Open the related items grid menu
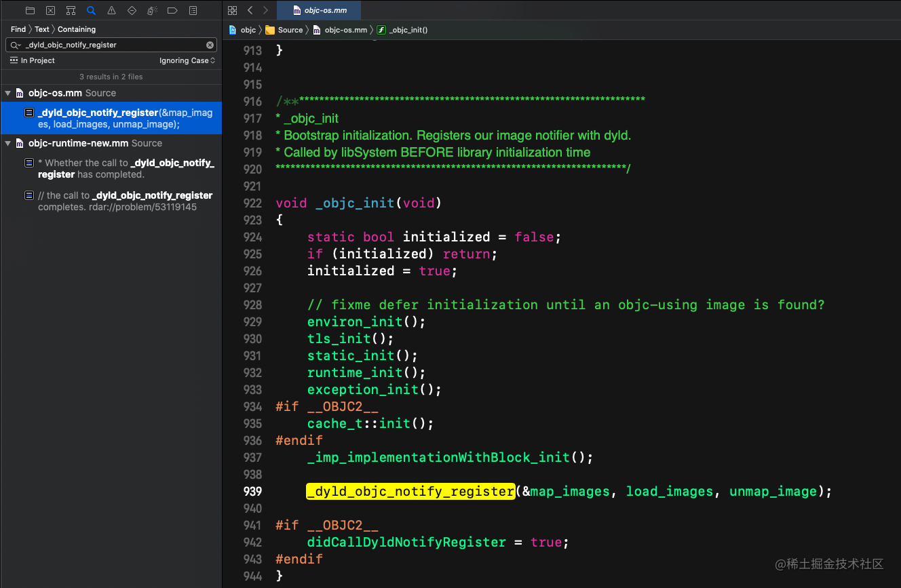901x588 pixels. click(x=233, y=10)
